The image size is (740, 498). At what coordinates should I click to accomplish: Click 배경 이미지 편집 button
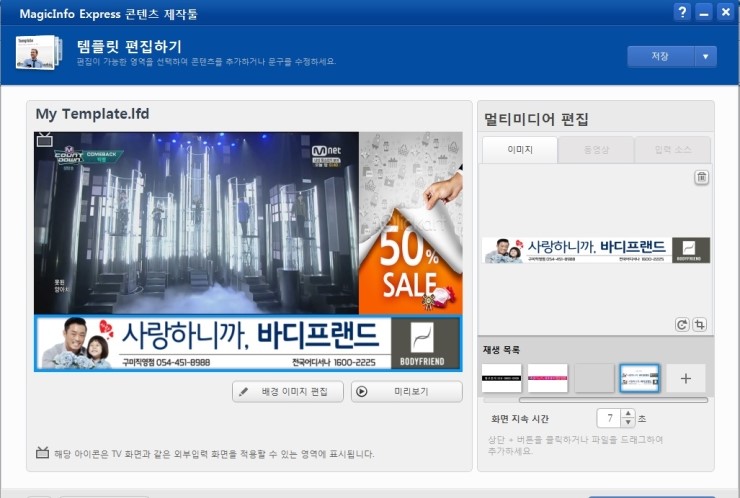click(288, 392)
